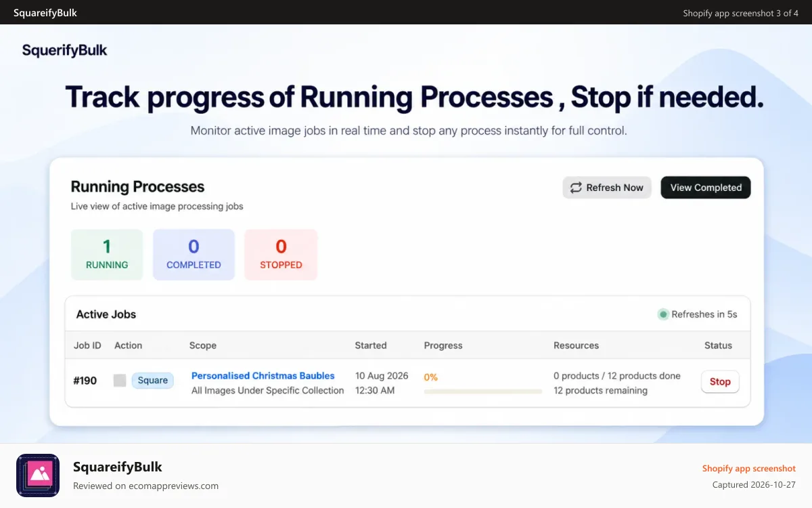
Task: Click the Action column header
Action: (128, 345)
